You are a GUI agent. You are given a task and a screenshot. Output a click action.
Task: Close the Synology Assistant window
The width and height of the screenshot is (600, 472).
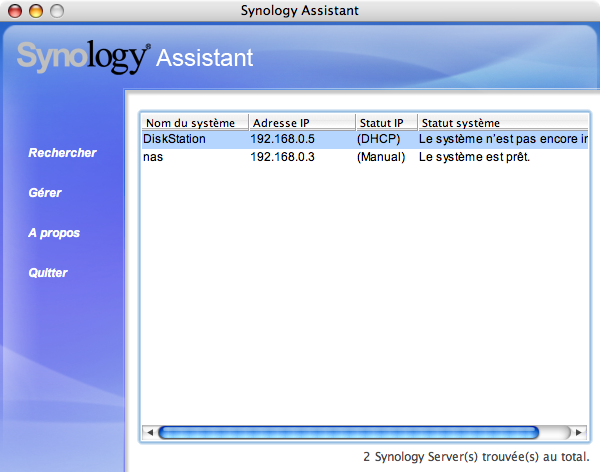pos(15,11)
